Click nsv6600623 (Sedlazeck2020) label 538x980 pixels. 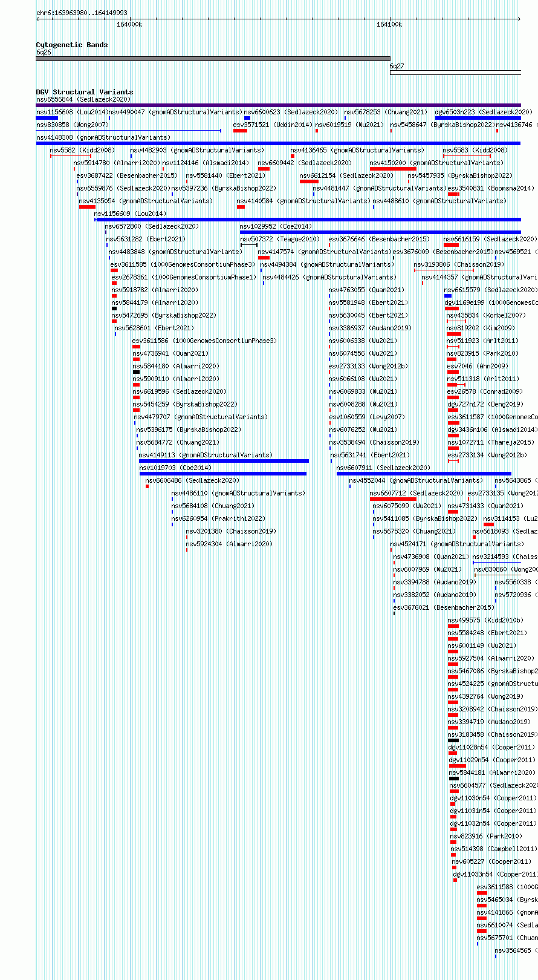pyautogui.click(x=291, y=112)
